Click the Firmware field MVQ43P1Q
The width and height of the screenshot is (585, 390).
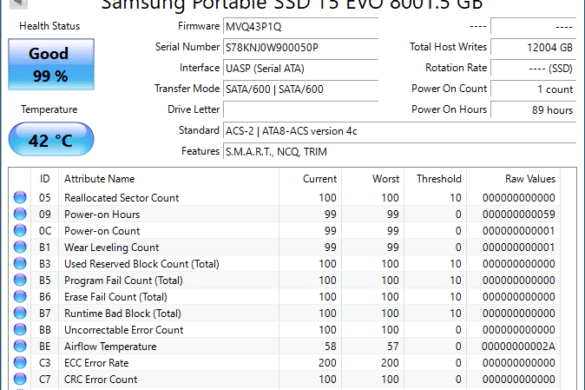[301, 27]
